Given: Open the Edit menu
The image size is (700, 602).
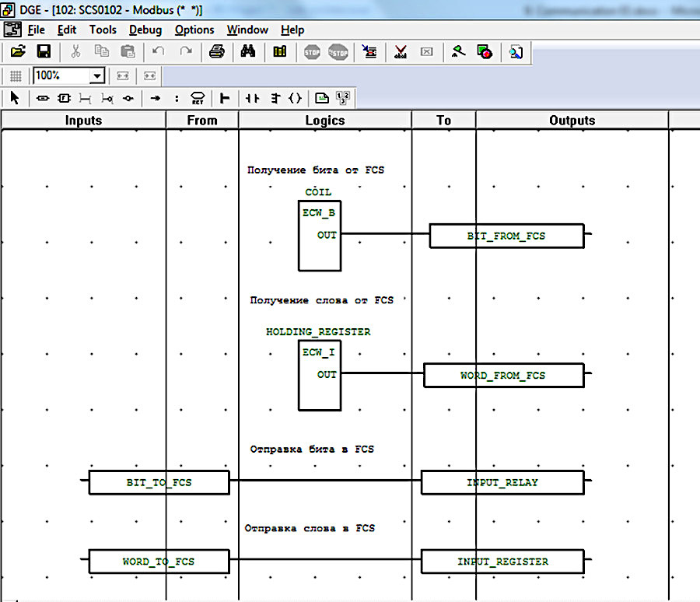Looking at the screenshot, I should (x=67, y=30).
